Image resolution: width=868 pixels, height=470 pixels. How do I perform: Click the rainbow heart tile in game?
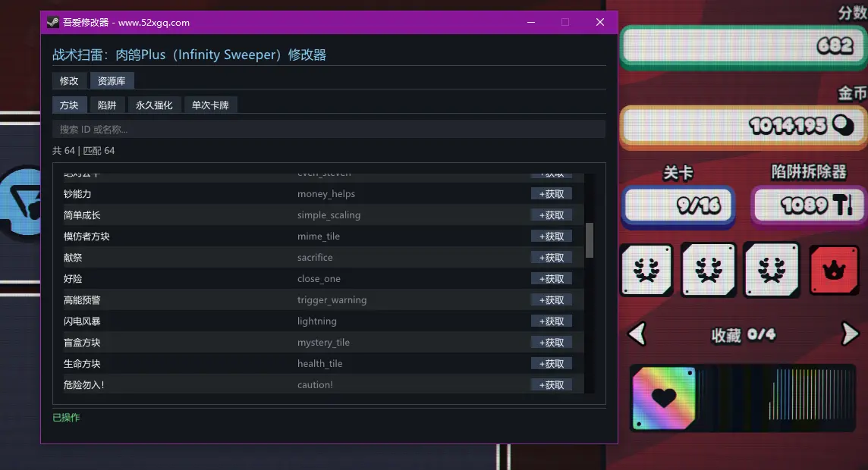pos(663,397)
